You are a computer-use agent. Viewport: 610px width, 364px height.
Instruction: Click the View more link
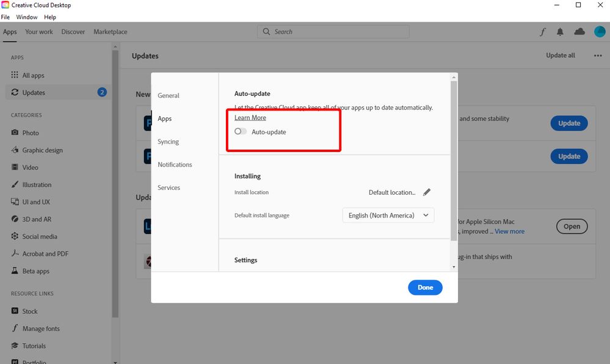[x=510, y=231]
